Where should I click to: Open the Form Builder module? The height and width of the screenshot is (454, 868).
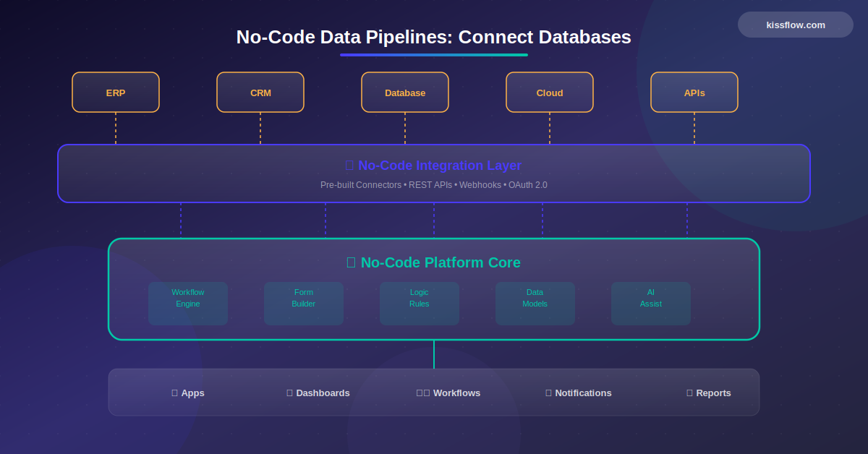pyautogui.click(x=304, y=304)
